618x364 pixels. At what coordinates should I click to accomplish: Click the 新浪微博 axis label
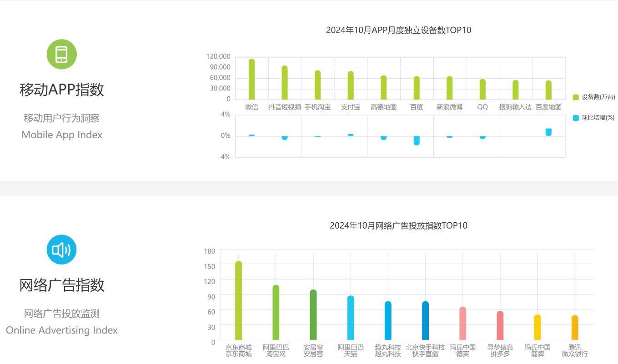(x=449, y=107)
